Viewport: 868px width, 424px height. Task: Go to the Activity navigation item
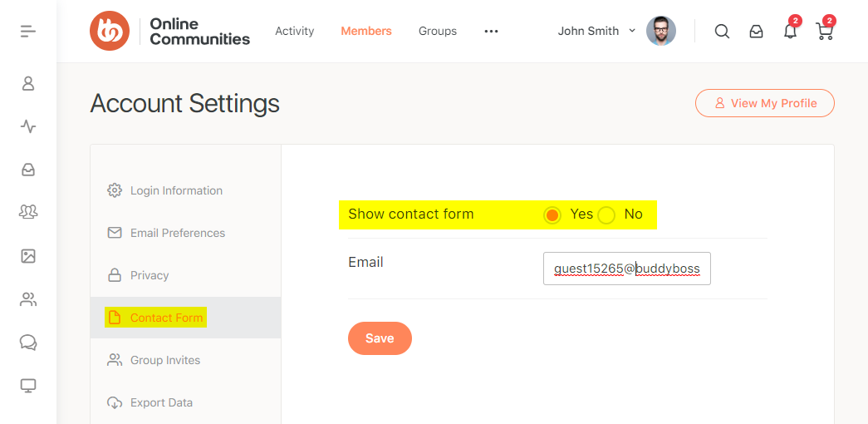pyautogui.click(x=294, y=31)
